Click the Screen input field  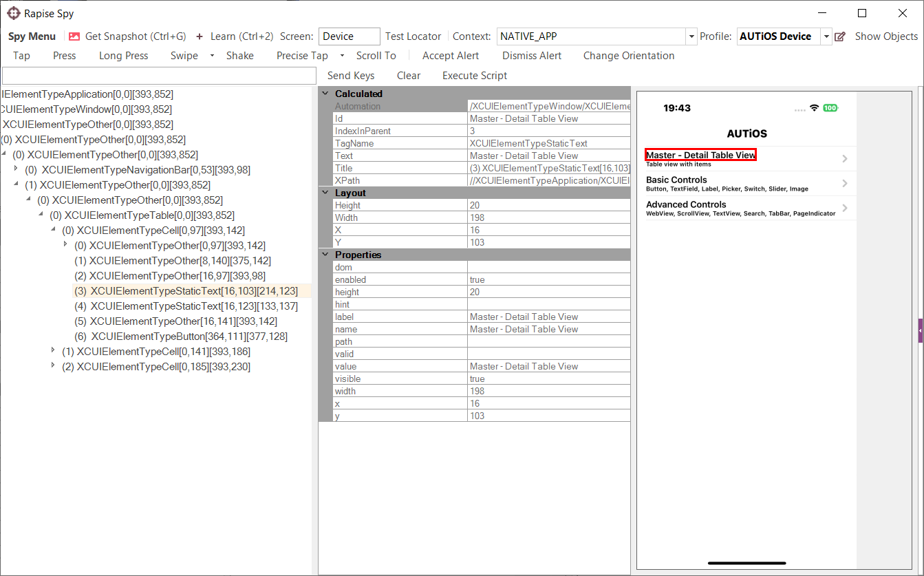(350, 36)
